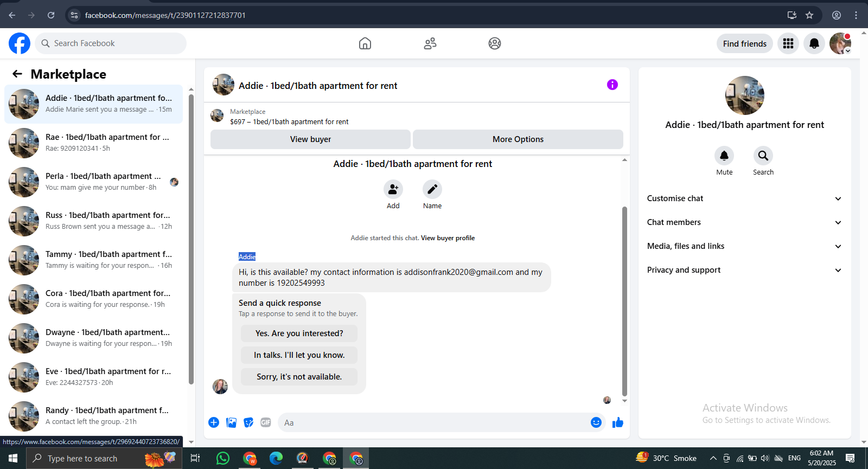Open the account profile picture menu
The width and height of the screenshot is (868, 469).
pos(840,43)
